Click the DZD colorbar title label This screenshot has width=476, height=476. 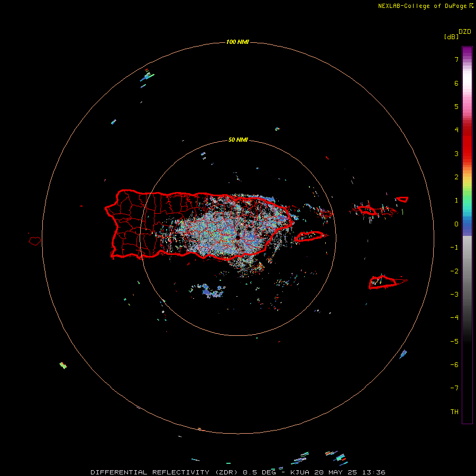point(464,32)
